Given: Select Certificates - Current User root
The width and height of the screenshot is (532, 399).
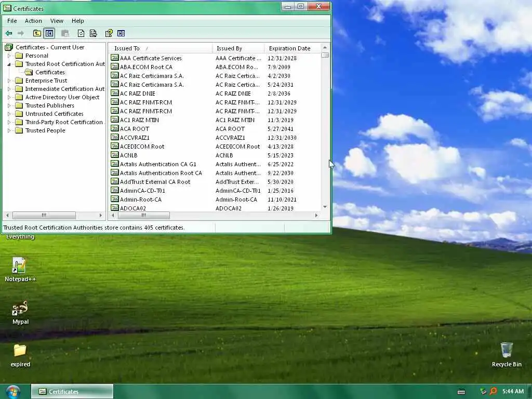Looking at the screenshot, I should 49,47.
